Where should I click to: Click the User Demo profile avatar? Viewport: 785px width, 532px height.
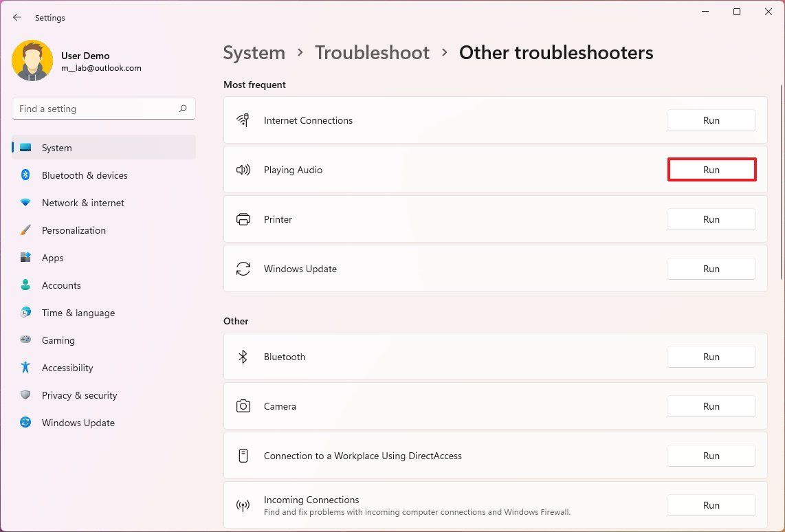coord(32,60)
